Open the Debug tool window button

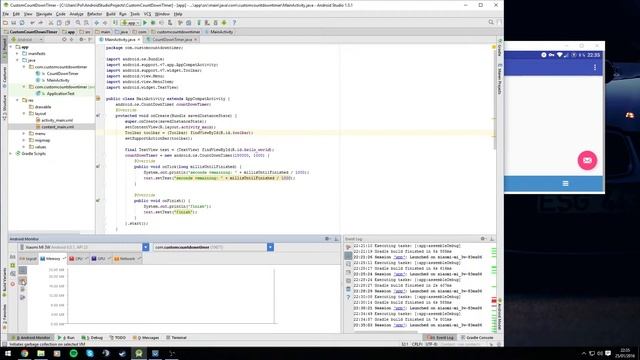[93, 338]
